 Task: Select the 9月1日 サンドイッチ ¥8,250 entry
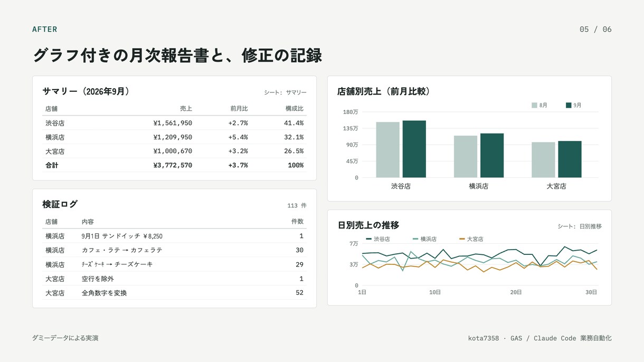coord(122,236)
